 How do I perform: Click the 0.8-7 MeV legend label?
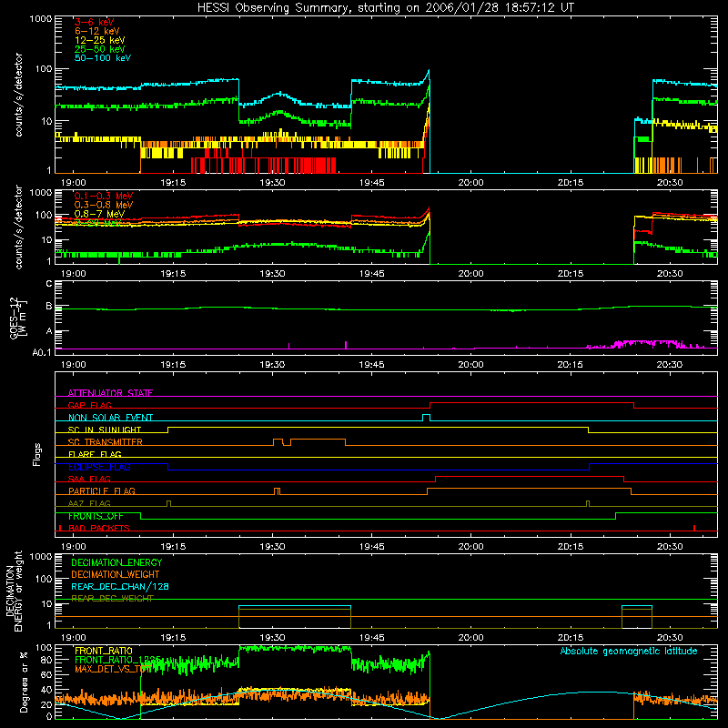point(99,214)
